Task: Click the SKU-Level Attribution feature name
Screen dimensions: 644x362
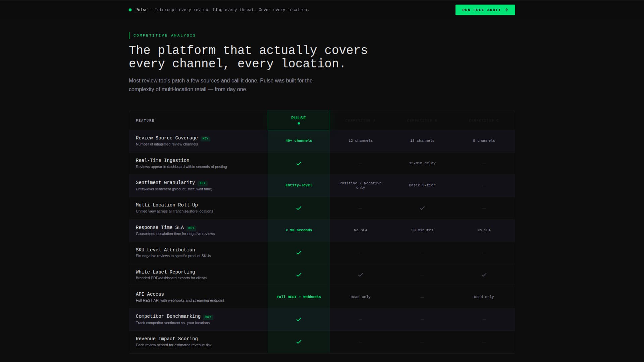Action: [165, 250]
